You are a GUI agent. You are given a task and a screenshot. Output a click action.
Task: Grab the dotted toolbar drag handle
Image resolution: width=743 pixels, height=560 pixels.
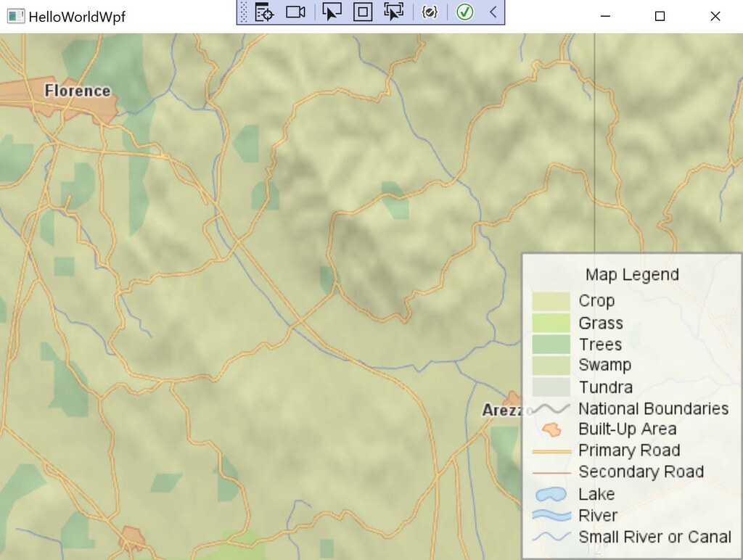(x=244, y=12)
